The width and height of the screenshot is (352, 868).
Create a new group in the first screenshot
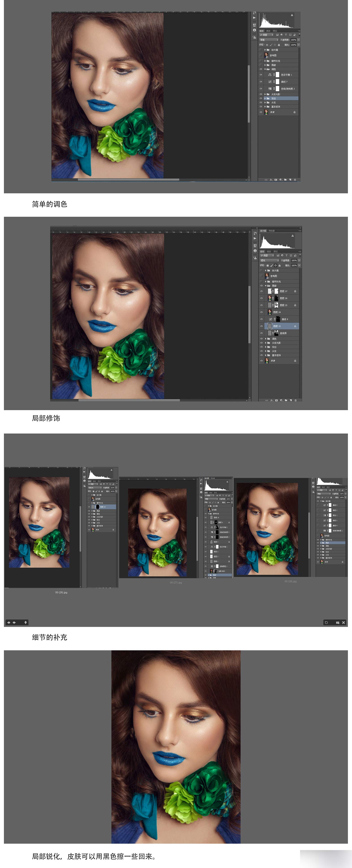click(285, 180)
